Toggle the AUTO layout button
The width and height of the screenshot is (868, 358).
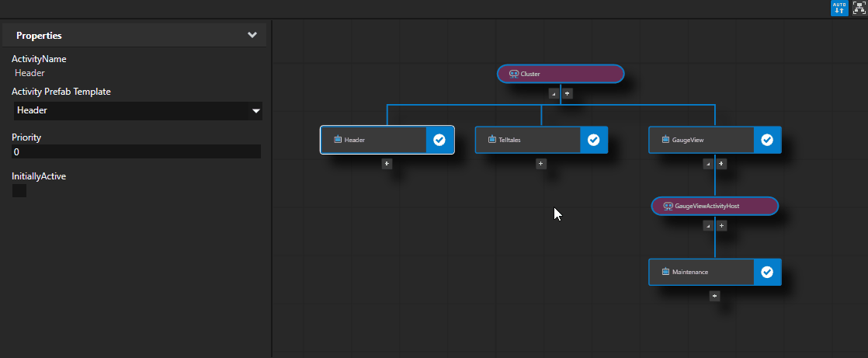pyautogui.click(x=839, y=8)
